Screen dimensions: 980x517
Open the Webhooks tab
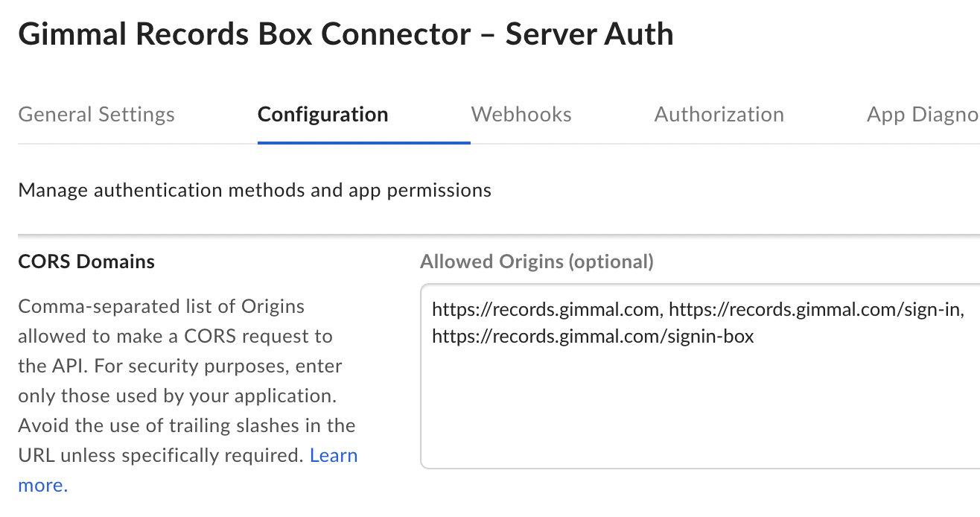coord(521,115)
